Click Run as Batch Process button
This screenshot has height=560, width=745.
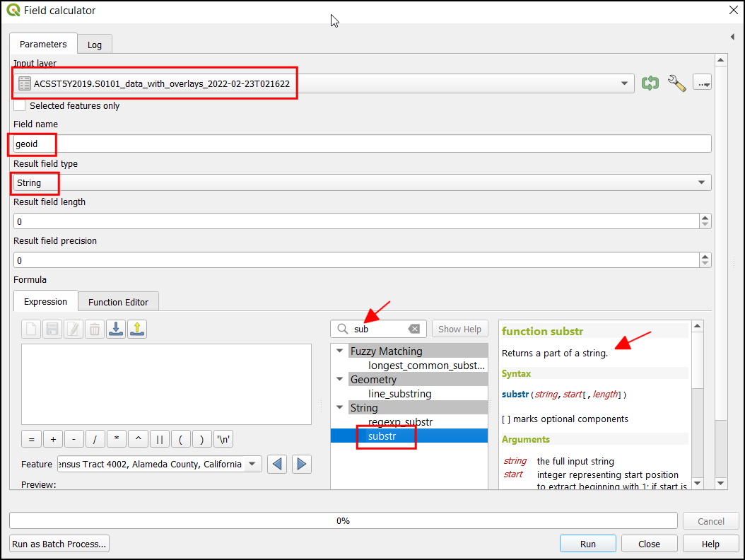pyautogui.click(x=59, y=544)
